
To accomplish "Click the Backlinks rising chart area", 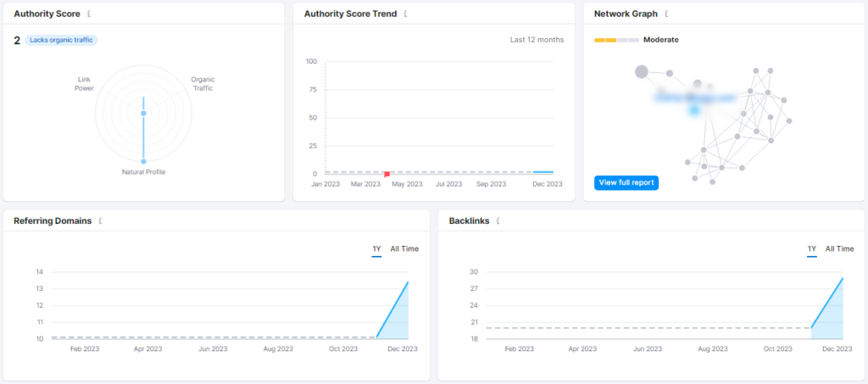I will [832, 316].
